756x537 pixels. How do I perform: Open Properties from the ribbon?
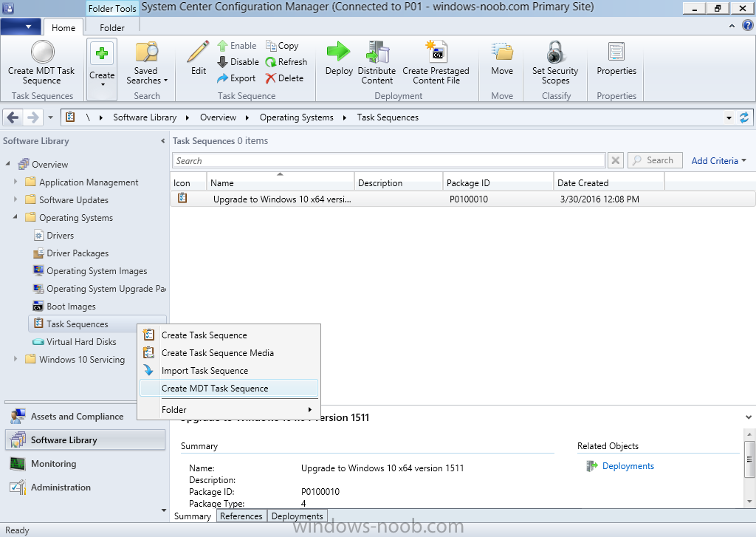coord(616,58)
